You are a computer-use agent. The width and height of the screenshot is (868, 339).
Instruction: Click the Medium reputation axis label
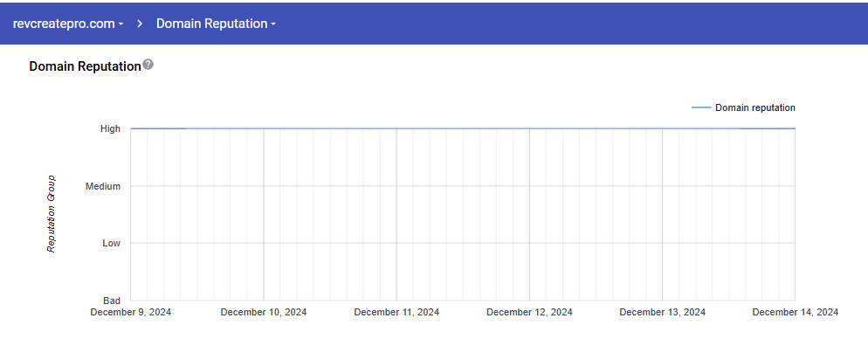[103, 186]
